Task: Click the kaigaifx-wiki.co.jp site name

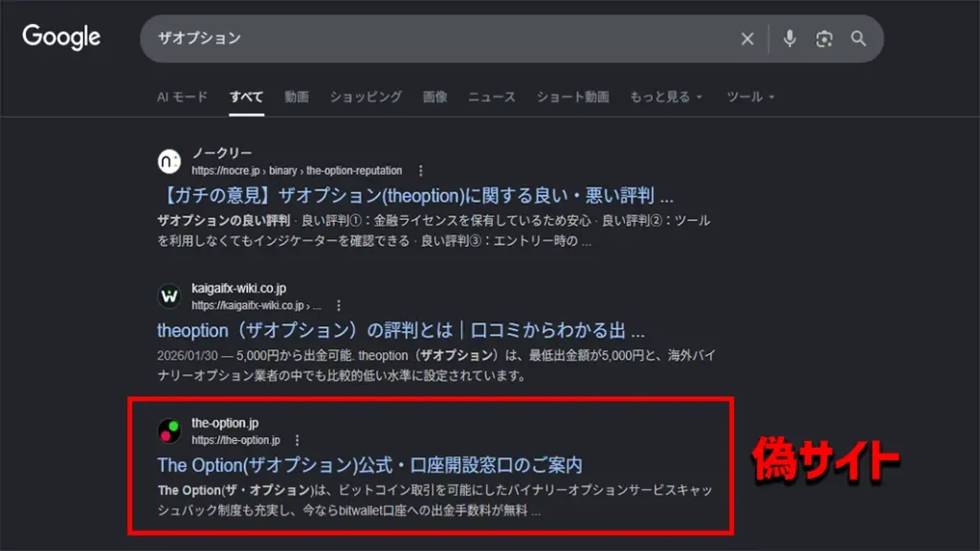Action: click(x=238, y=288)
